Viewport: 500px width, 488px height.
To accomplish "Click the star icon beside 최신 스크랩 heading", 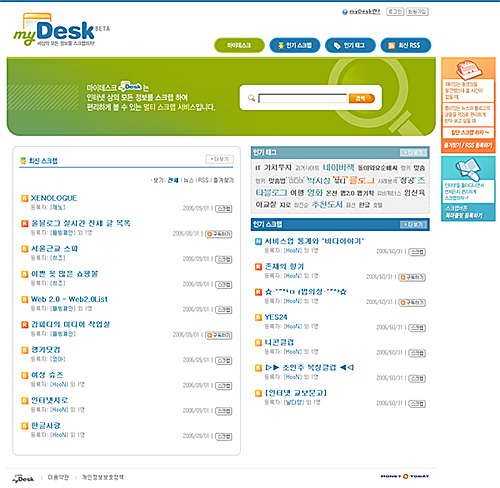I will pos(23,161).
